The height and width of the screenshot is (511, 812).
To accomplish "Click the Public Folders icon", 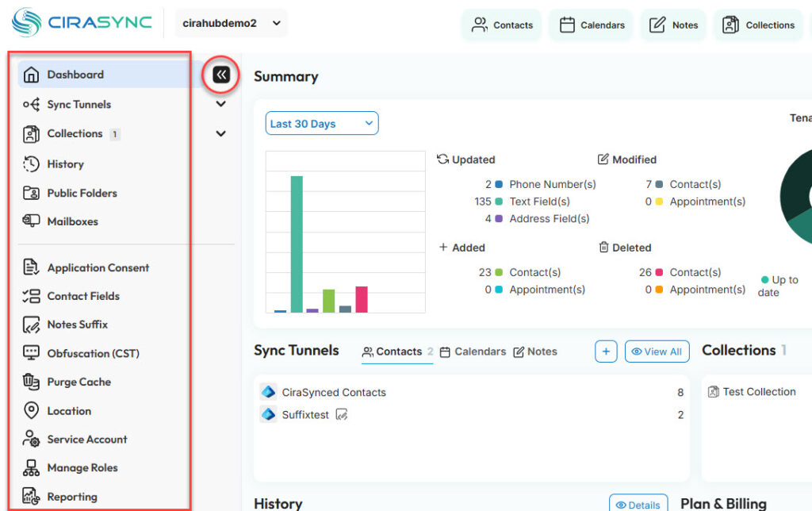I will tap(31, 193).
